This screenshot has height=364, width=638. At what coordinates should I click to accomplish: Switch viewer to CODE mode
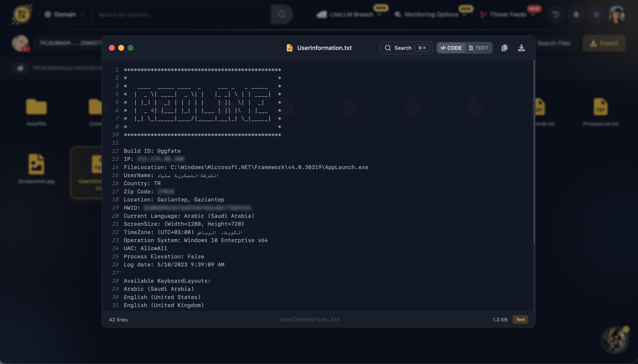coord(451,48)
